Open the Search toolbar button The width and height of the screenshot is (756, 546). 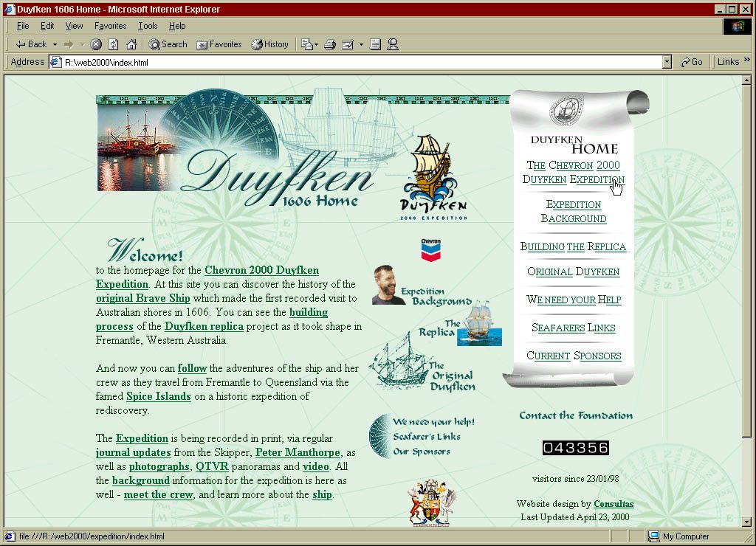pos(168,44)
